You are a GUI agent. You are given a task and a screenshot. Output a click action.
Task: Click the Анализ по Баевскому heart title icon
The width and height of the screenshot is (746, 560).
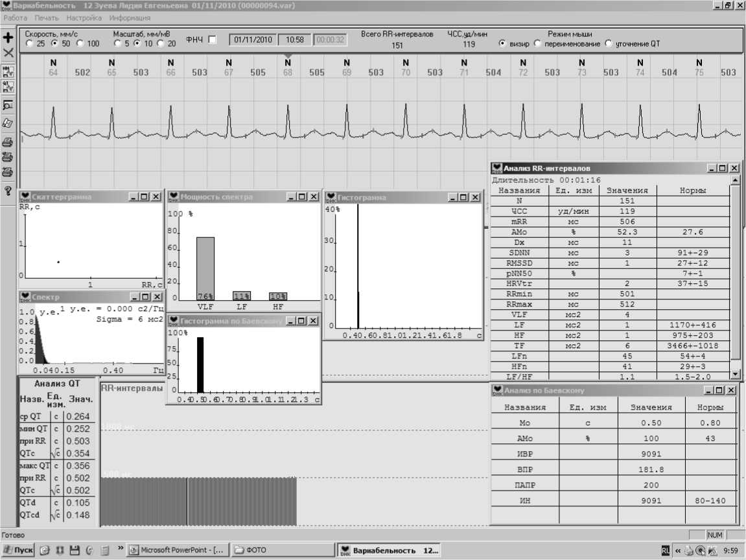pos(497,390)
